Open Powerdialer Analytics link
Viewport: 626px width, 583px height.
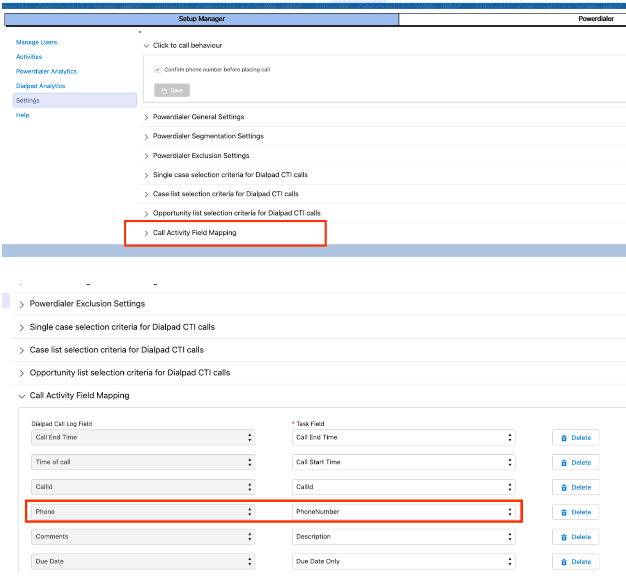tap(46, 71)
